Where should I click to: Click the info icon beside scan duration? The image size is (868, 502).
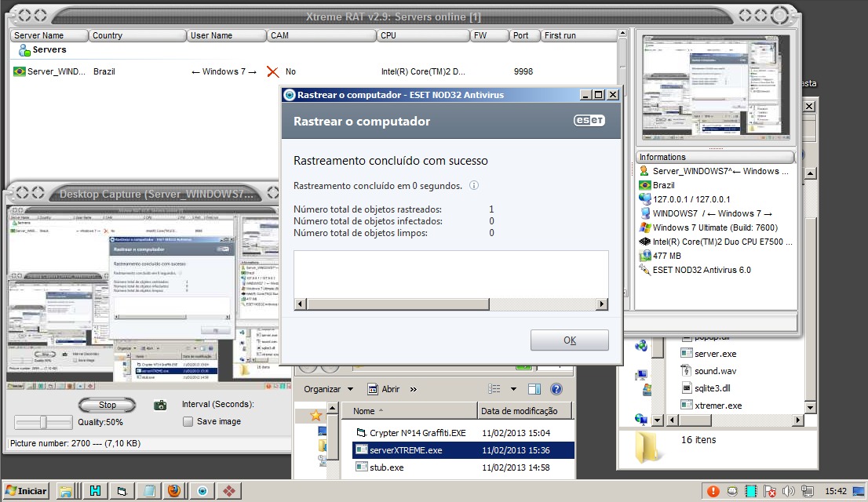pos(474,185)
